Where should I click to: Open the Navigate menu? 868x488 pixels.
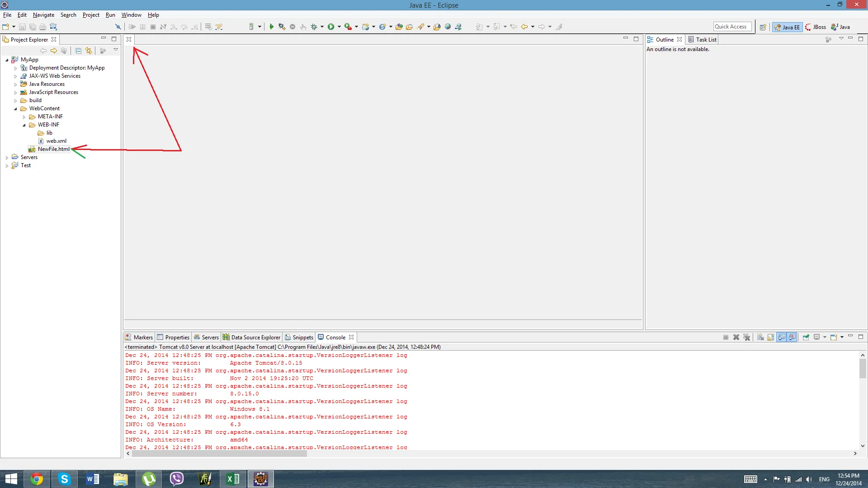(43, 15)
